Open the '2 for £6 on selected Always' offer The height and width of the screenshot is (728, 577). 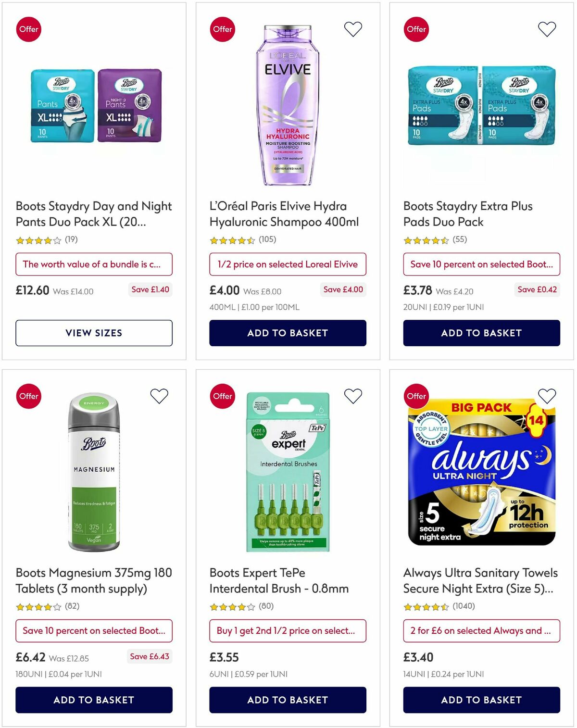tap(481, 631)
